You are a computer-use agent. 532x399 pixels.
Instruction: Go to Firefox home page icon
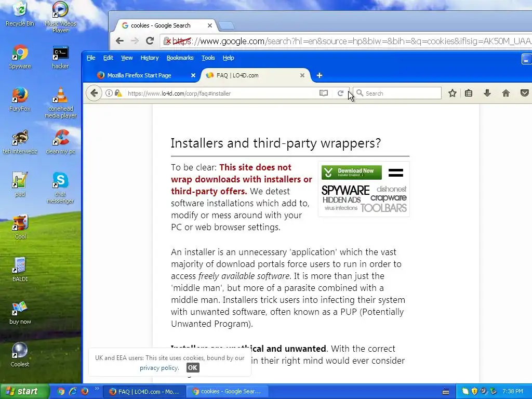point(506,93)
